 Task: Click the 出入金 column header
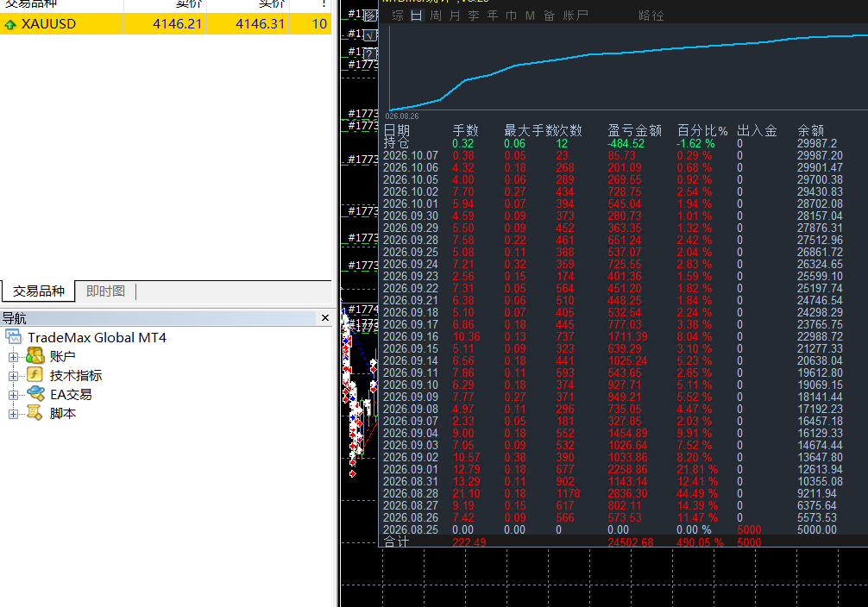[757, 130]
